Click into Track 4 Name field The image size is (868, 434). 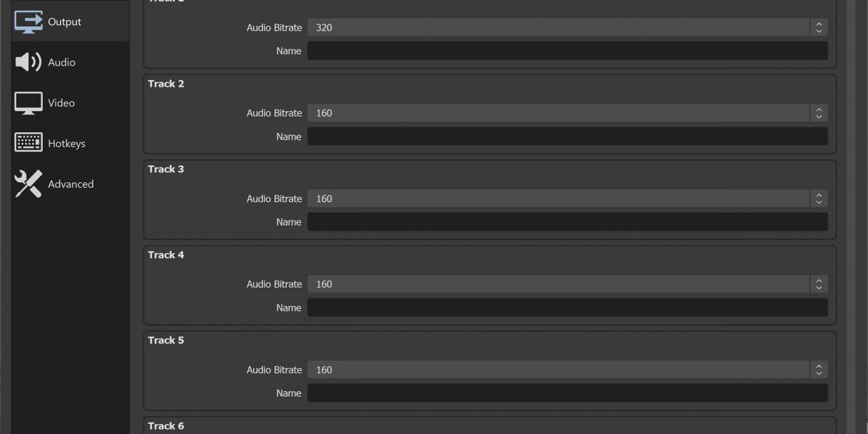(567, 307)
